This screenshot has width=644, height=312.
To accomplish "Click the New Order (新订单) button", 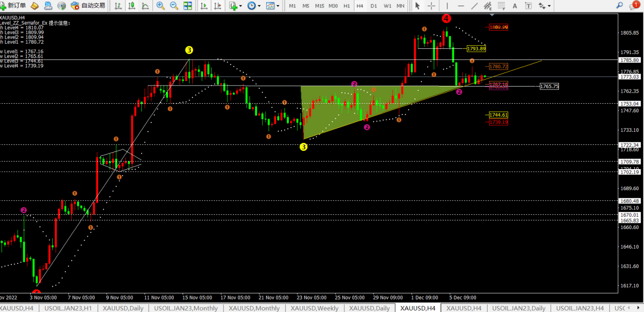I will pos(14,6).
